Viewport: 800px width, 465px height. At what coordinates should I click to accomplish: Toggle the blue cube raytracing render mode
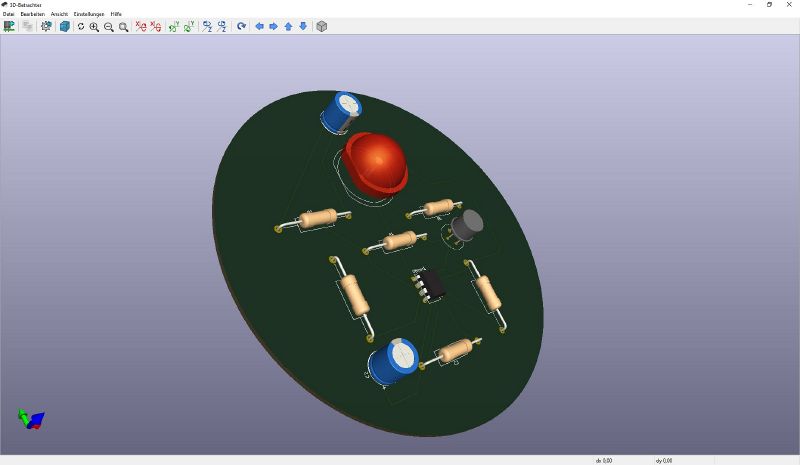click(x=64, y=26)
